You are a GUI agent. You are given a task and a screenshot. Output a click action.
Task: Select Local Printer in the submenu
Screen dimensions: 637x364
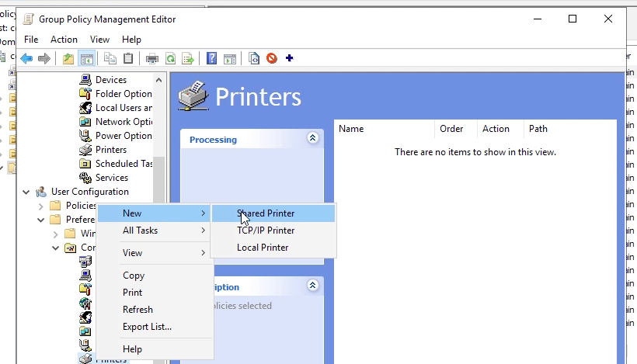[x=263, y=248]
